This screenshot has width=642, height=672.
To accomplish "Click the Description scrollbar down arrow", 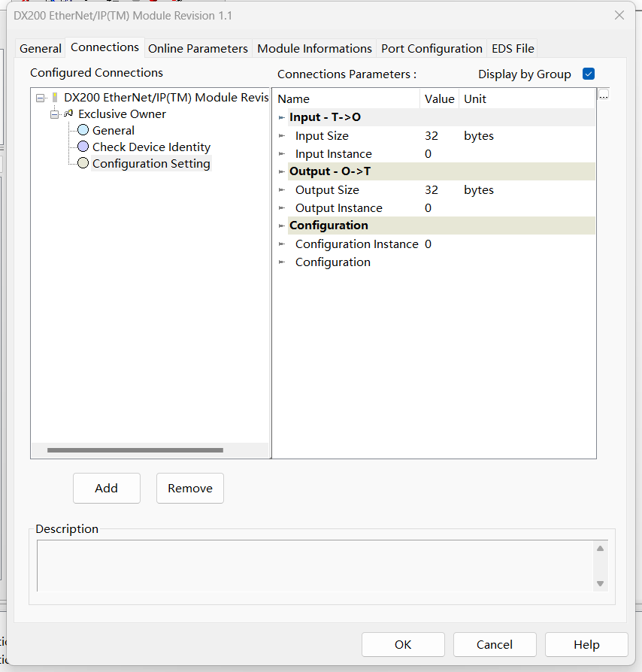I will pyautogui.click(x=600, y=583).
